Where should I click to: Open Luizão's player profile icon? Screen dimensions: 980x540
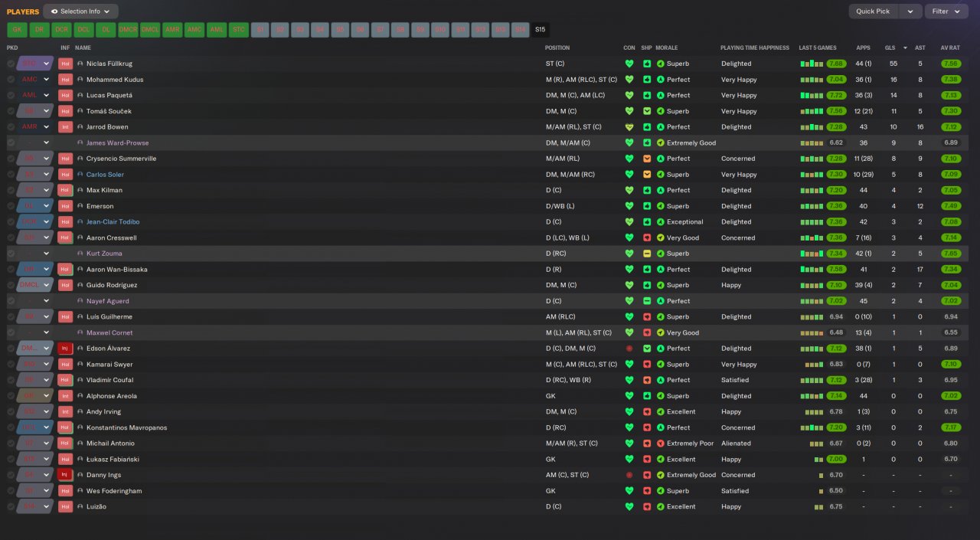80,507
